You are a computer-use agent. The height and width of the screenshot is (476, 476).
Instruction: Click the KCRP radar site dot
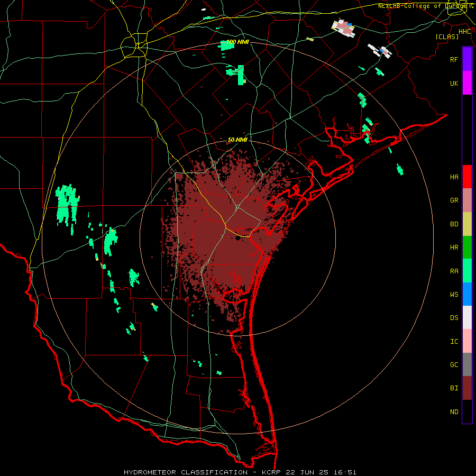[237, 237]
